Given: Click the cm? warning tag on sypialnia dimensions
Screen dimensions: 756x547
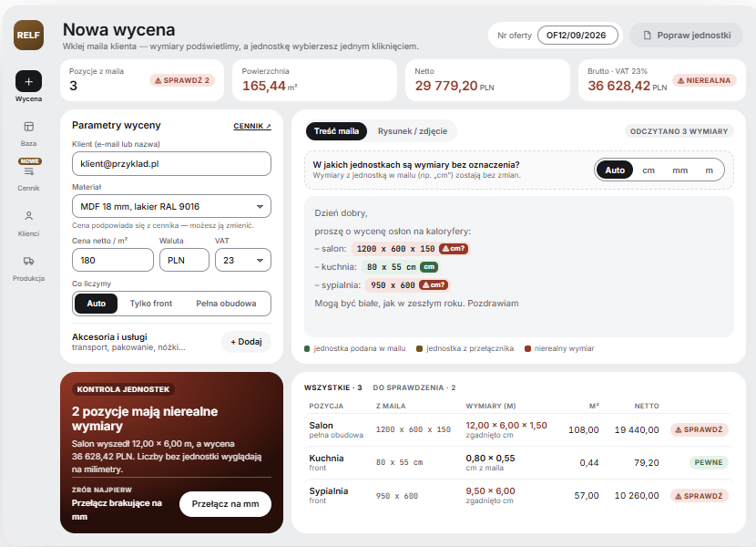Looking at the screenshot, I should click(434, 284).
